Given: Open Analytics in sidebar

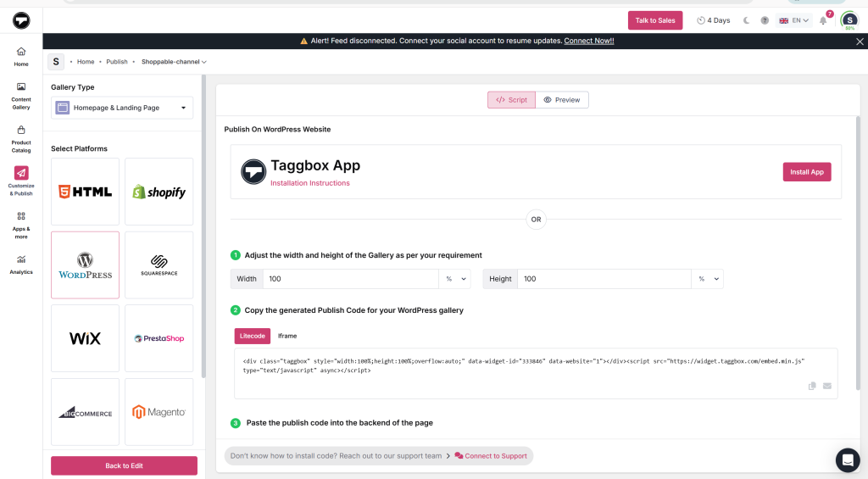Looking at the screenshot, I should tap(21, 265).
